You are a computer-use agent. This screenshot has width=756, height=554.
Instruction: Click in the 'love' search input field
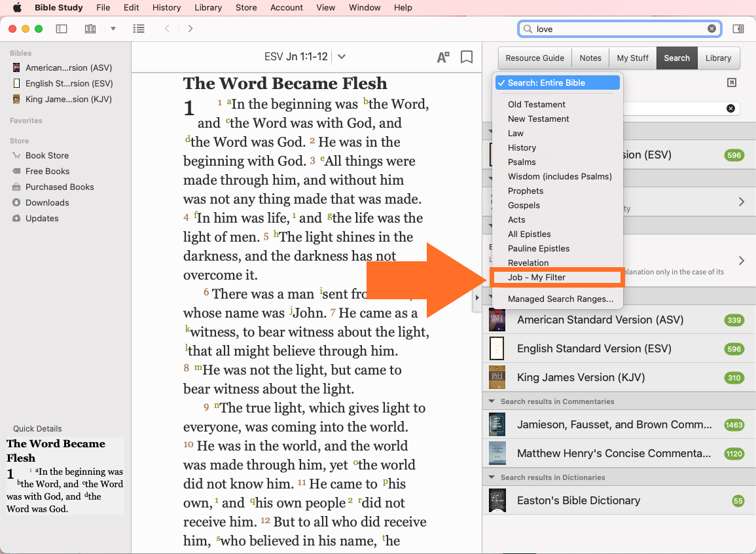[x=619, y=29]
